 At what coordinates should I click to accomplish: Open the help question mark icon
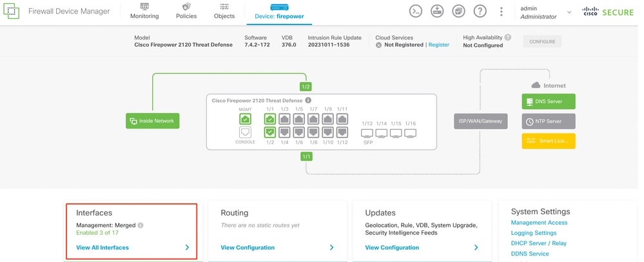click(x=480, y=12)
